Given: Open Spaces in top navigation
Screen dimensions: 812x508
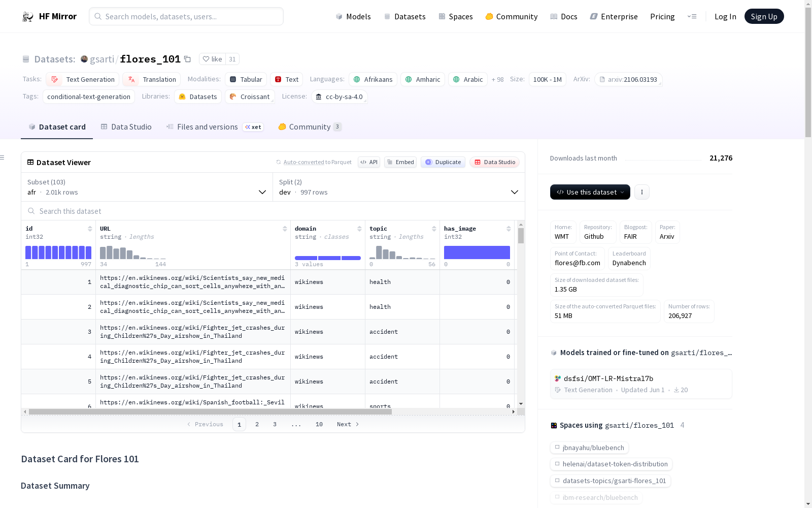Looking at the screenshot, I should [x=455, y=17].
